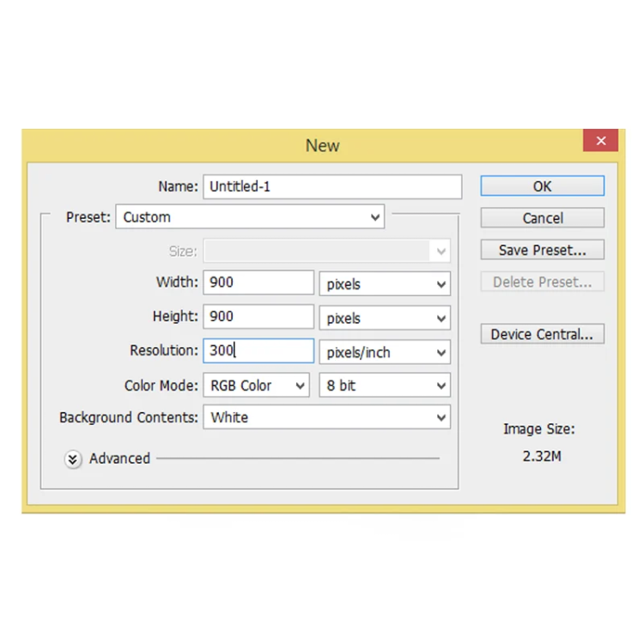Click the Height value field
The image size is (644, 644).
coord(258,317)
